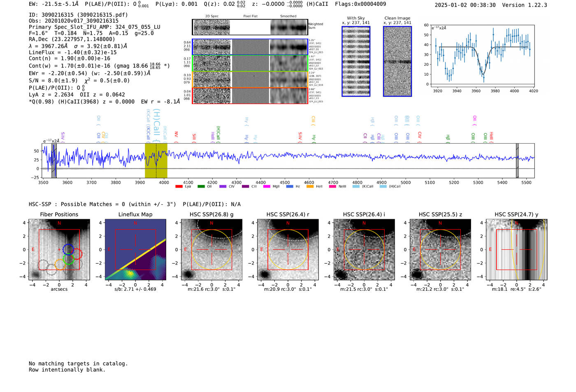Click the HSC-SSP Possible Matches heading
Image resolution: width=576 pixels, height=392 pixels.
click(135, 204)
